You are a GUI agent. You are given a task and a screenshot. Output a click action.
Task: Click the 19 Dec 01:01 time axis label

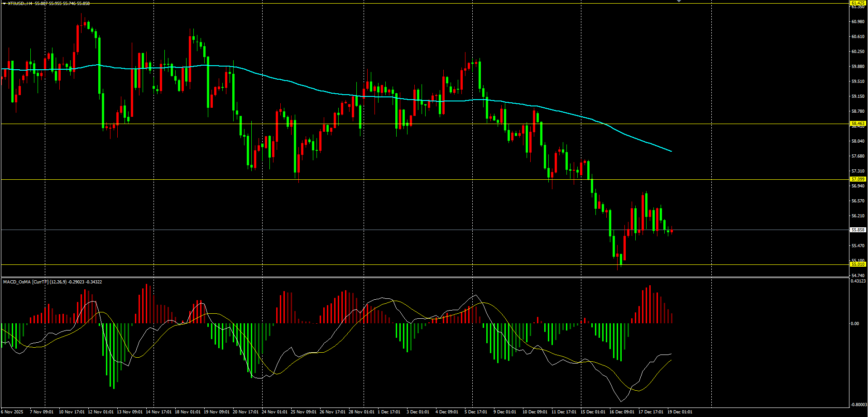click(x=680, y=412)
